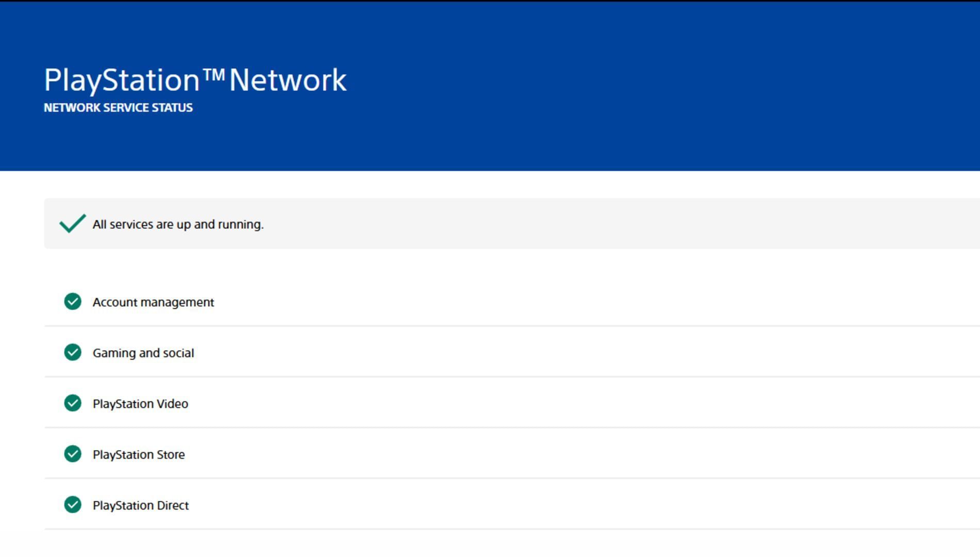This screenshot has height=557, width=980.
Task: Click Account management green check icon
Action: tap(73, 302)
